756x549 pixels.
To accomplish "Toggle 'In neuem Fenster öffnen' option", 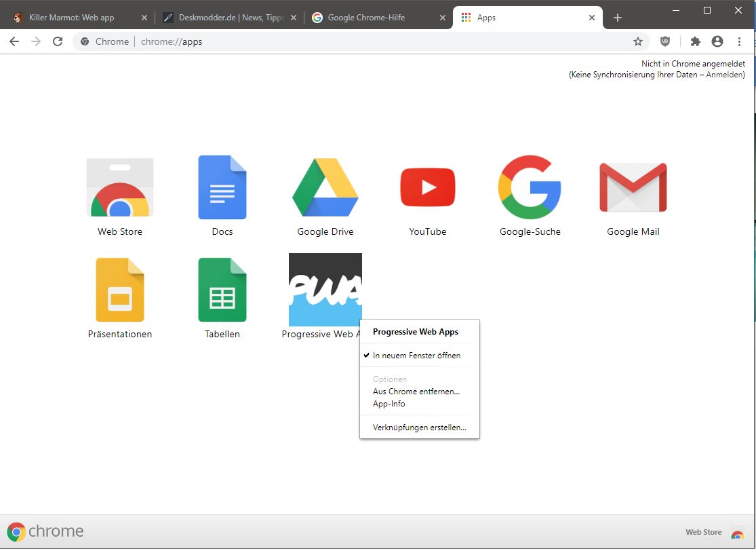I will point(420,356).
